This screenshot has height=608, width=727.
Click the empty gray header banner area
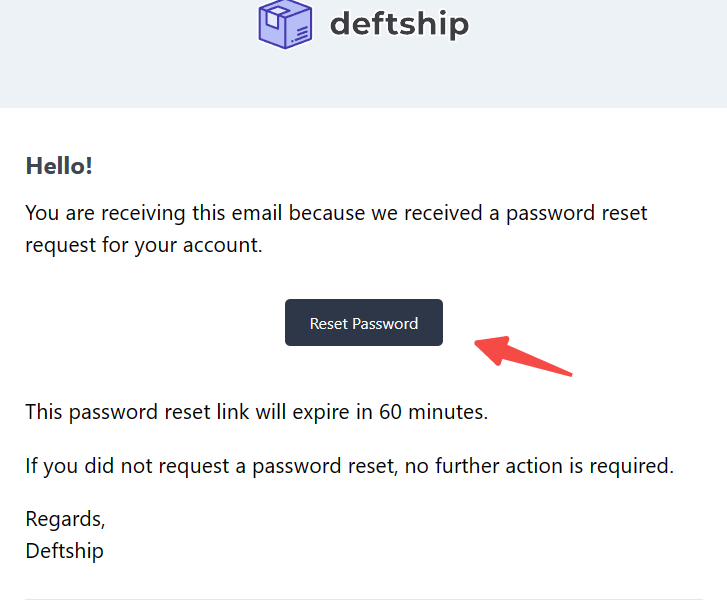point(364,81)
